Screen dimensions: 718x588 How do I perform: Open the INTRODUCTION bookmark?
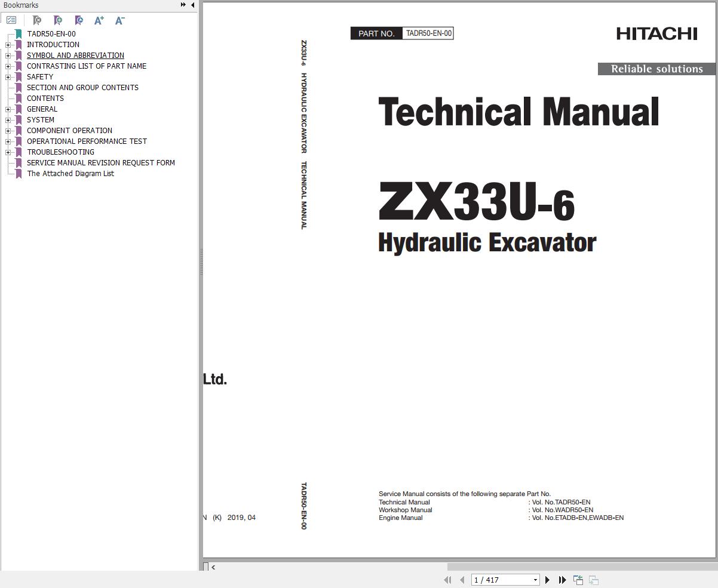point(53,45)
